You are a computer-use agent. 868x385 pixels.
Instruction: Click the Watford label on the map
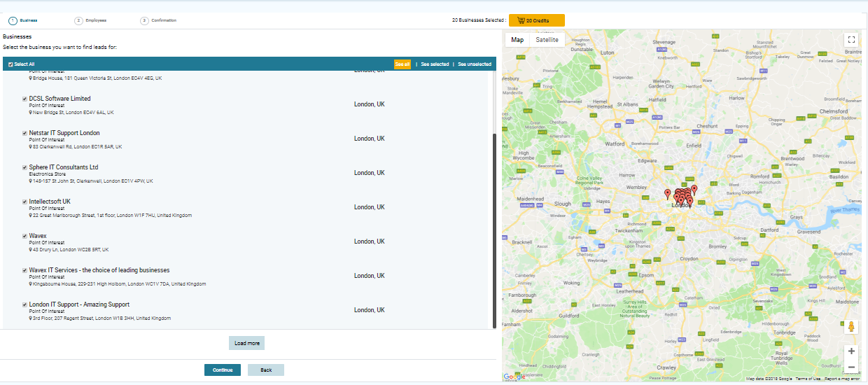615,143
